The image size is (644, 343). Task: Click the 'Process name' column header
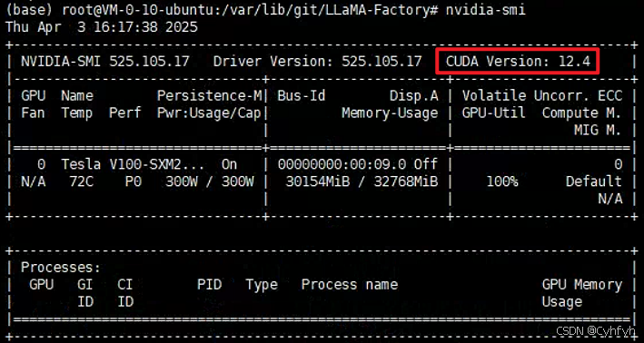pos(350,285)
